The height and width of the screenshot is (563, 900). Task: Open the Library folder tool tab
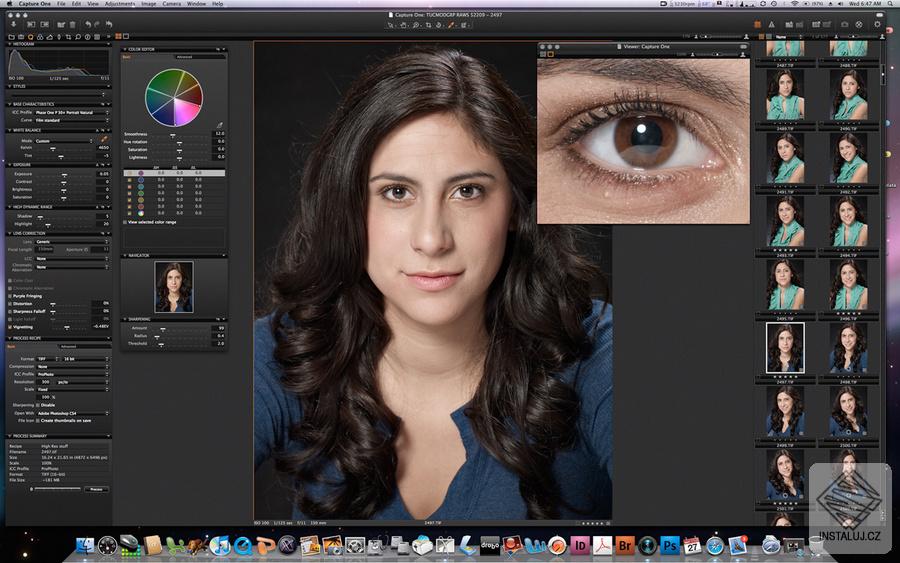11,37
